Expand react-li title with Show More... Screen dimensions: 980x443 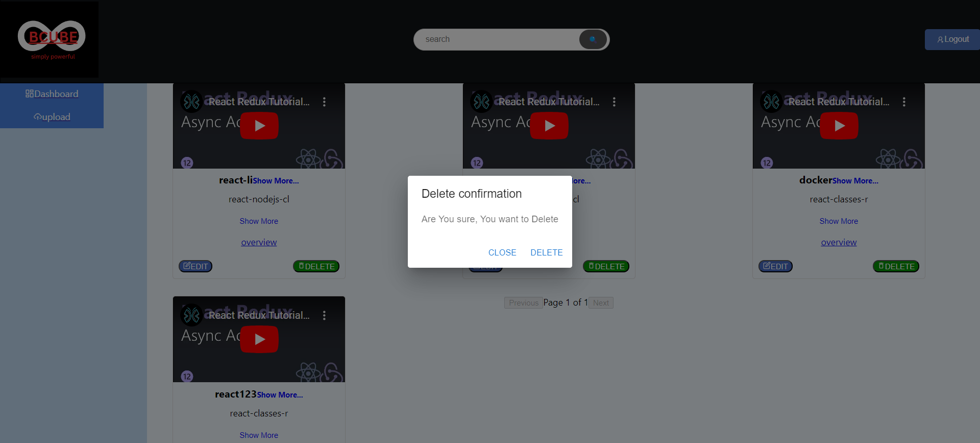tap(276, 181)
